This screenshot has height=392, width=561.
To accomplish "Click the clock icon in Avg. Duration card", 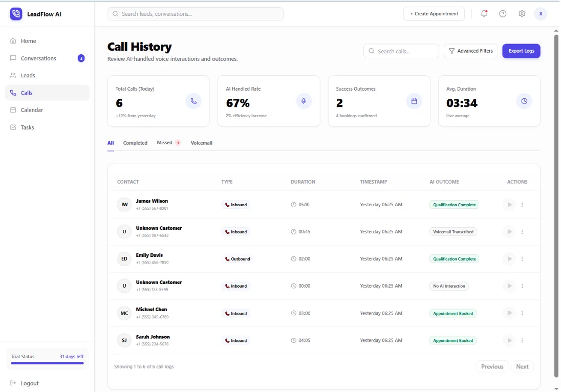I will [x=524, y=101].
